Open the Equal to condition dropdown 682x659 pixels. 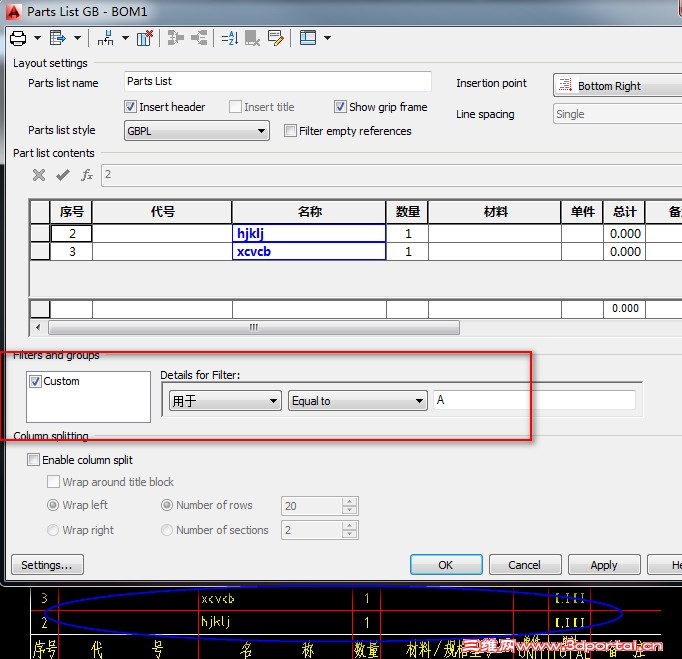[x=358, y=400]
